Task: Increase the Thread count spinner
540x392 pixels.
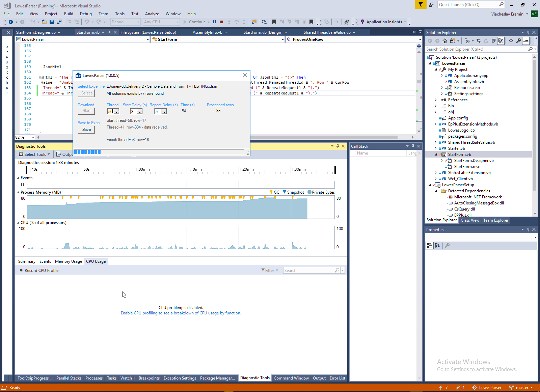Action: [x=116, y=110]
